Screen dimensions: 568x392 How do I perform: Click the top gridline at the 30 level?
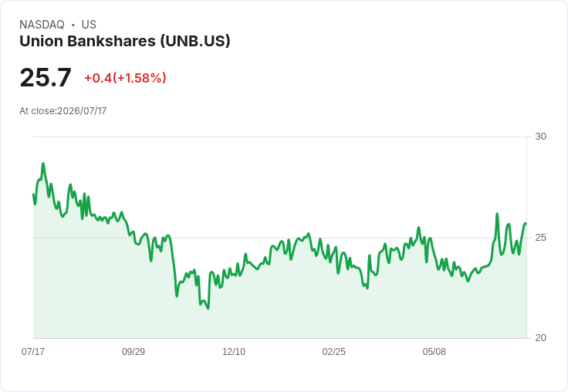(x=279, y=137)
